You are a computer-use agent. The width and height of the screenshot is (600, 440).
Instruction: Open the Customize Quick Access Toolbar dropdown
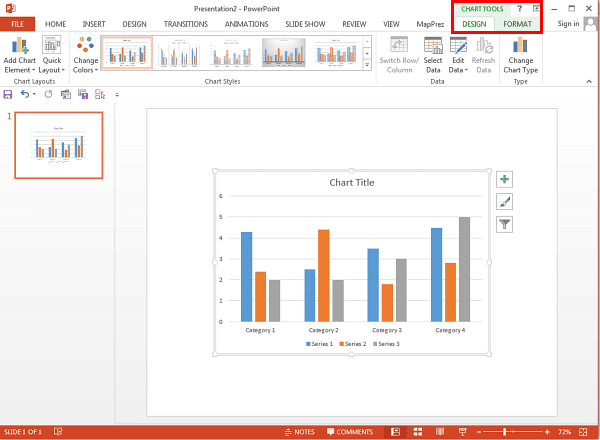[117, 95]
